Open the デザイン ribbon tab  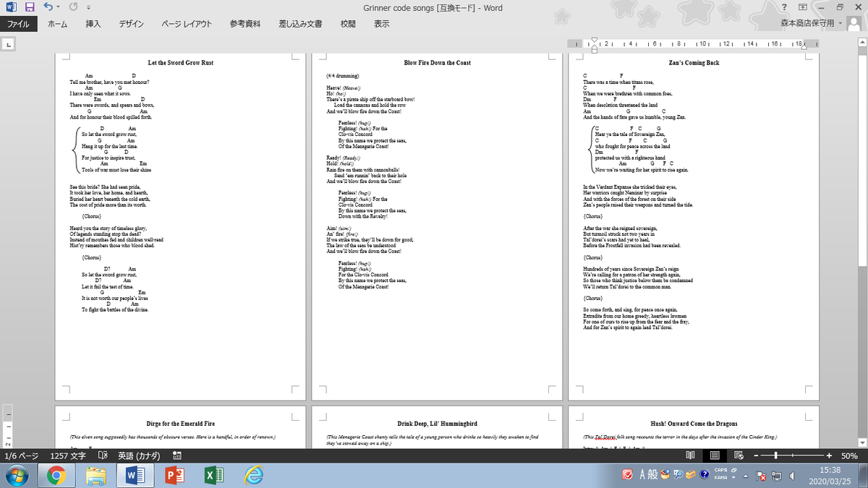(131, 24)
